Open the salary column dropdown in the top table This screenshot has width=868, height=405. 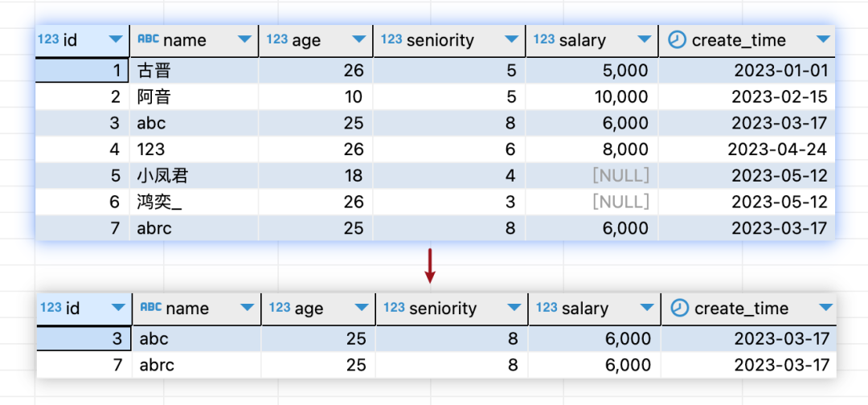click(644, 39)
